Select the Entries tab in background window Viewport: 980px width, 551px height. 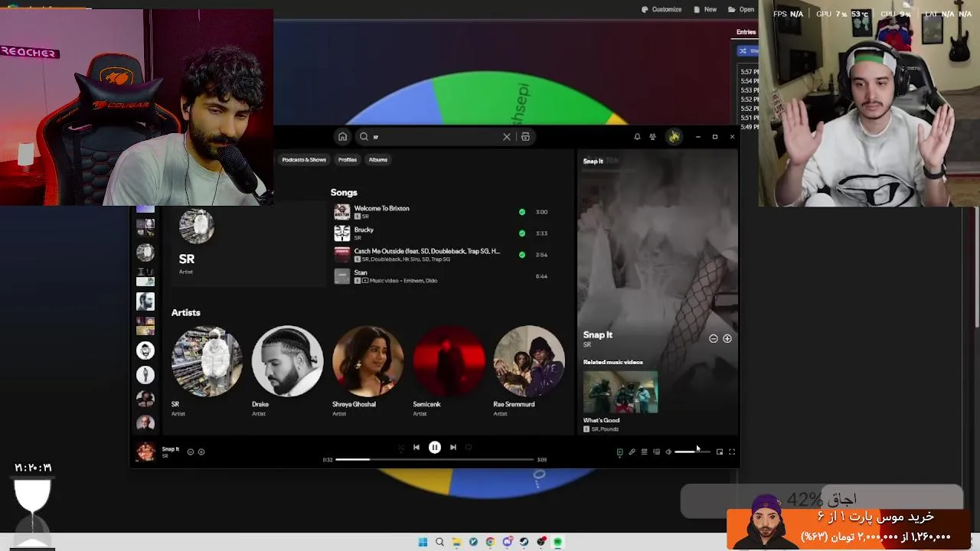746,32
